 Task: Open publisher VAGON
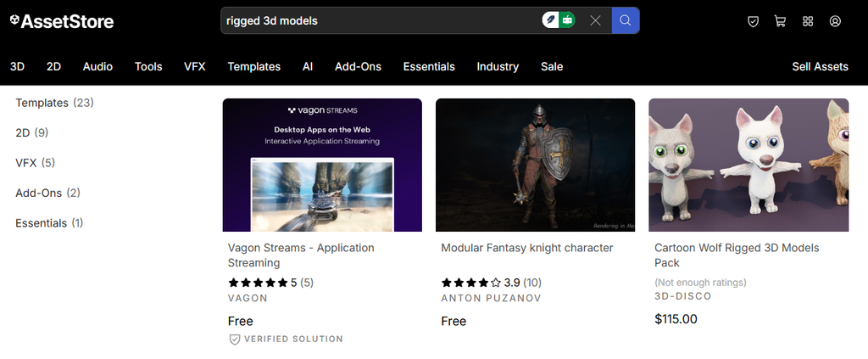coord(248,298)
